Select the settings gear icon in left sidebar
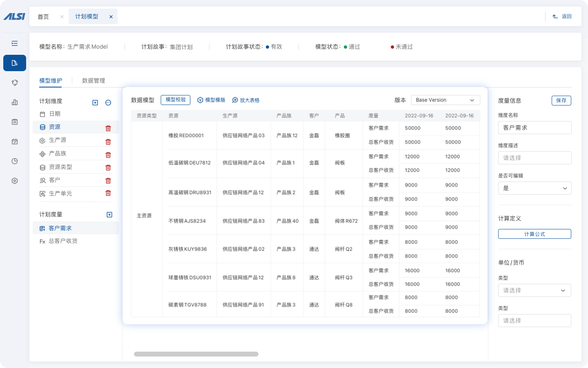The image size is (588, 368). pos(15,180)
